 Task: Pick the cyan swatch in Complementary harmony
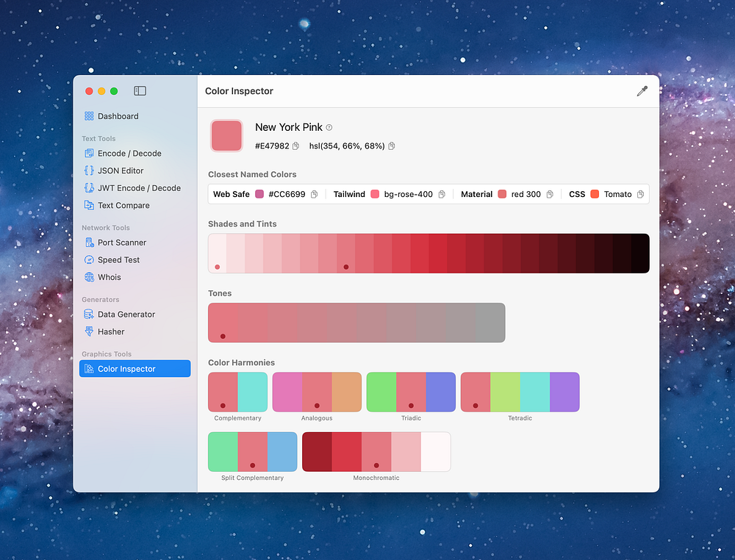252,392
